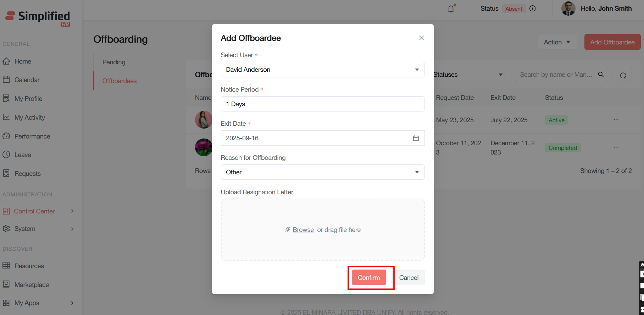The image size is (644, 315).
Task: Click the Cancel button
Action: pos(409,278)
